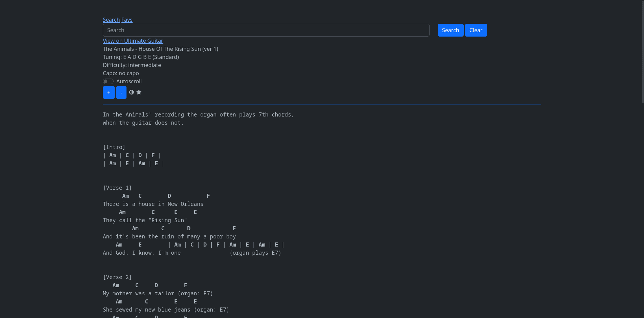
Task: Click the page vertical scrollbar
Action: tap(642, 159)
